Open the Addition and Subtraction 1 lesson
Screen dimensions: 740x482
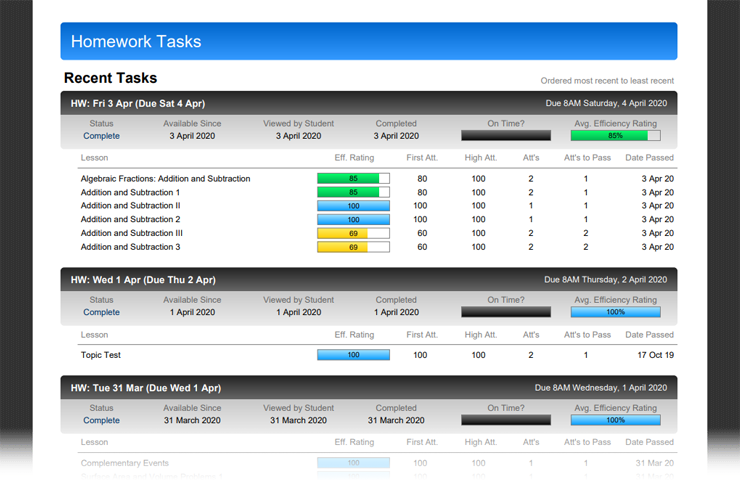[130, 192]
